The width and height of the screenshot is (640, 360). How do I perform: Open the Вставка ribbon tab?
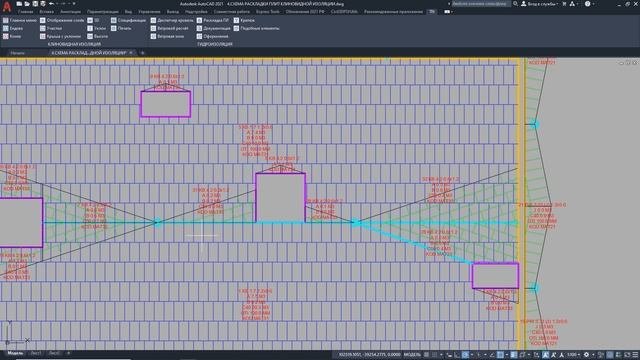(x=46, y=12)
